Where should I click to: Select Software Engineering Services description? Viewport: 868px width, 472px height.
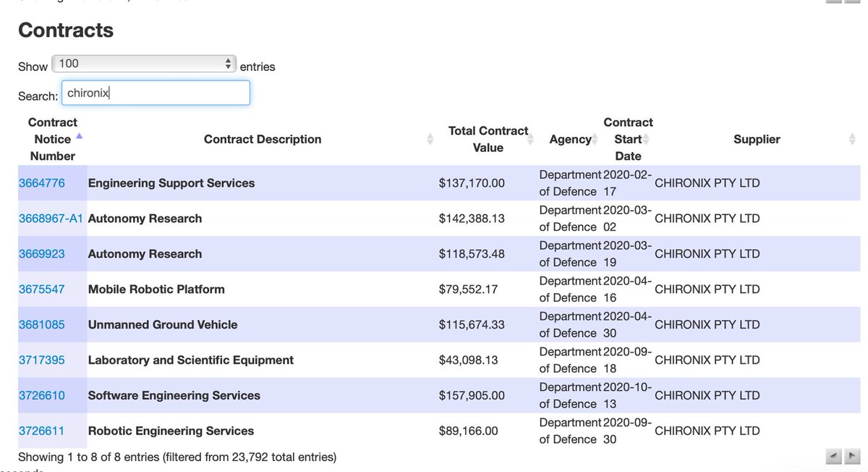pyautogui.click(x=174, y=396)
